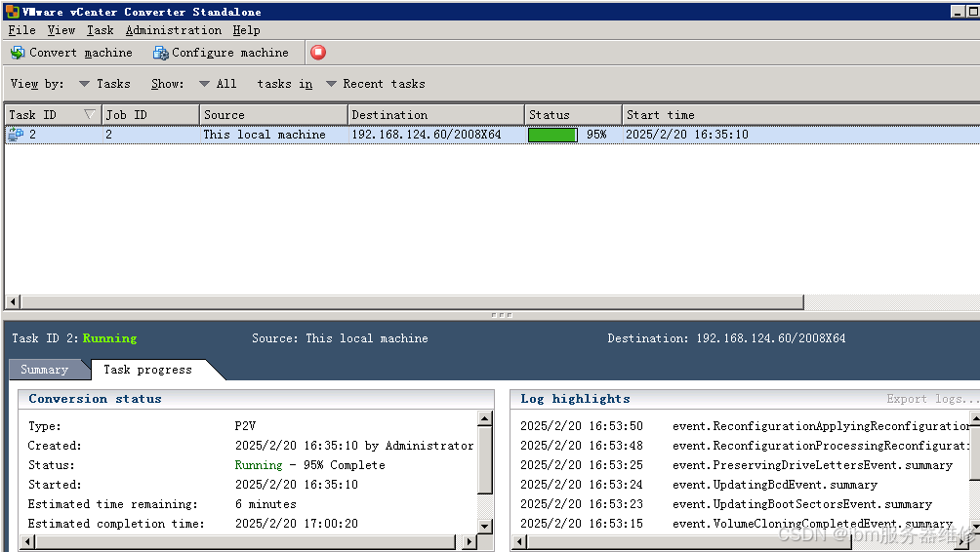Image resolution: width=980 pixels, height=552 pixels.
Task: Click the VMware Converter title bar icon
Action: pos(12,12)
